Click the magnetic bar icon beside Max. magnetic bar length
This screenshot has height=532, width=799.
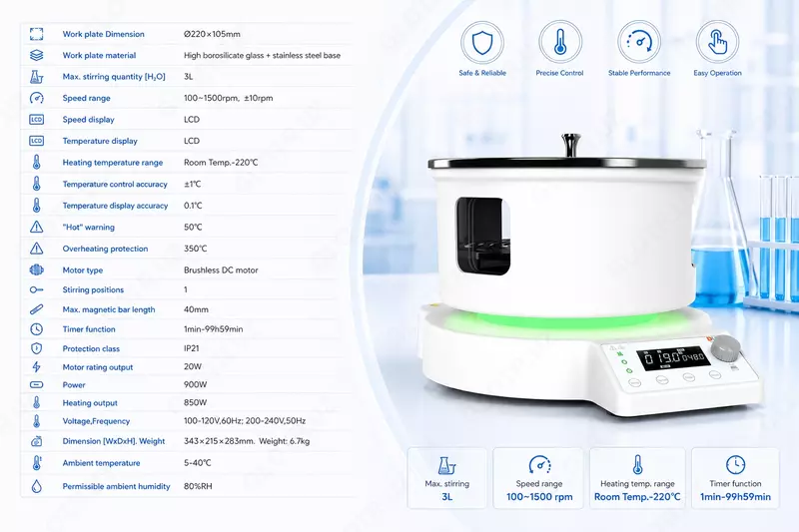(36, 309)
